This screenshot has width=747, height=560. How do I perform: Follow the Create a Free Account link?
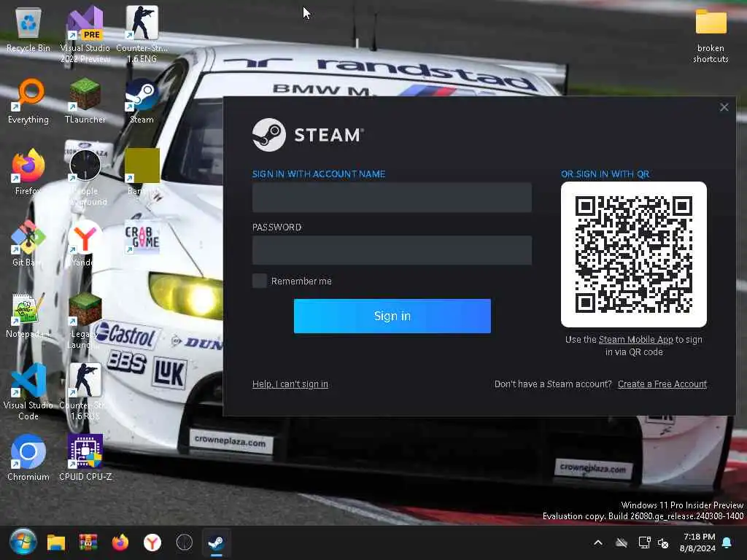tap(662, 384)
